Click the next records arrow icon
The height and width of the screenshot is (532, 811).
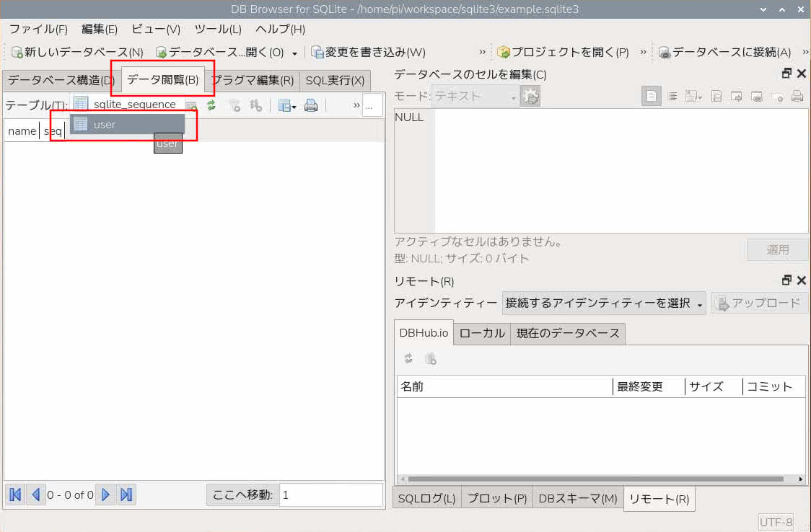106,495
